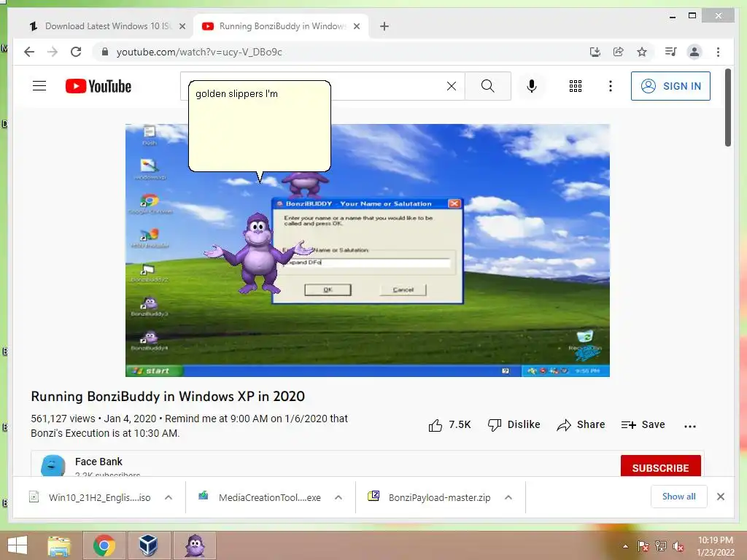Open the Windows Start button
Image resolution: width=747 pixels, height=560 pixels.
[x=18, y=545]
